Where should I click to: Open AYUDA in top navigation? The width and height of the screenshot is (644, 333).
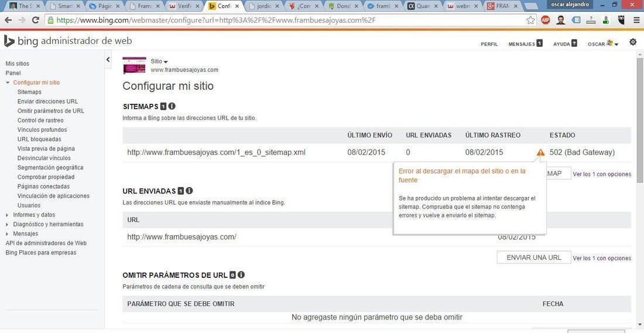562,44
